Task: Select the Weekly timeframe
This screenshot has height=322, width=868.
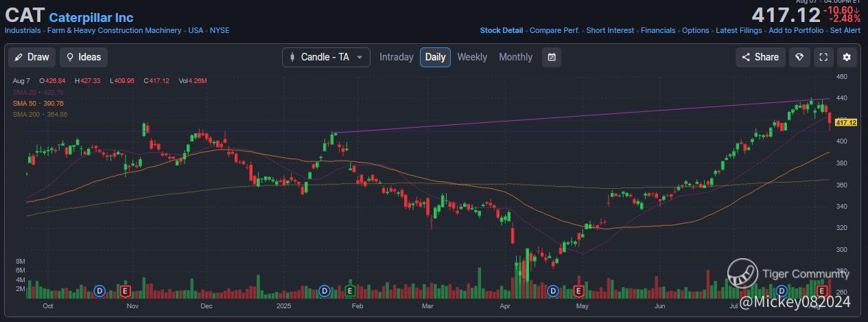Action: [x=472, y=57]
